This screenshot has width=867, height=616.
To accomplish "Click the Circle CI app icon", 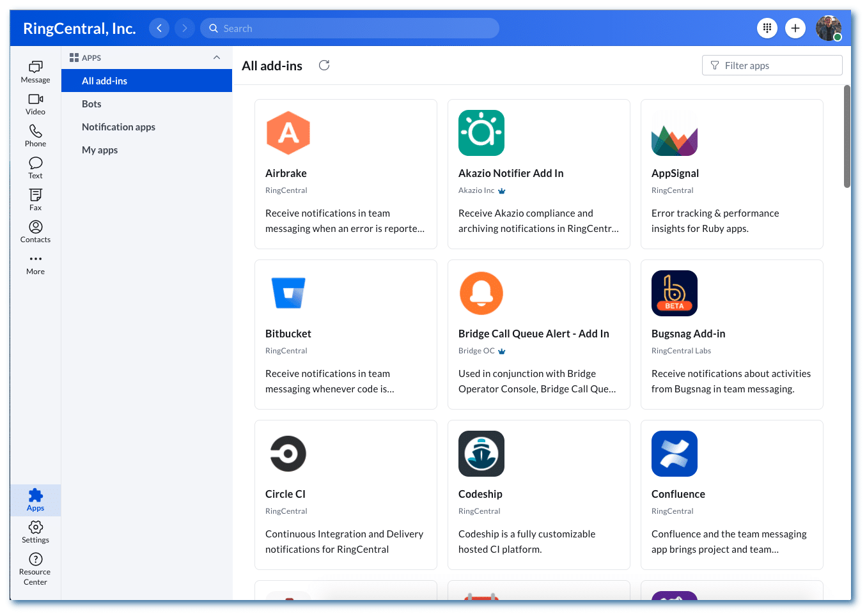I will (x=288, y=454).
